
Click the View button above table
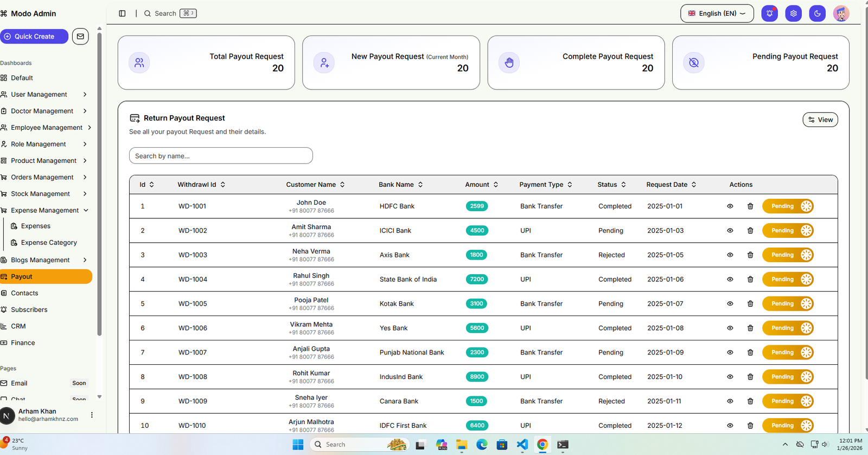[820, 120]
